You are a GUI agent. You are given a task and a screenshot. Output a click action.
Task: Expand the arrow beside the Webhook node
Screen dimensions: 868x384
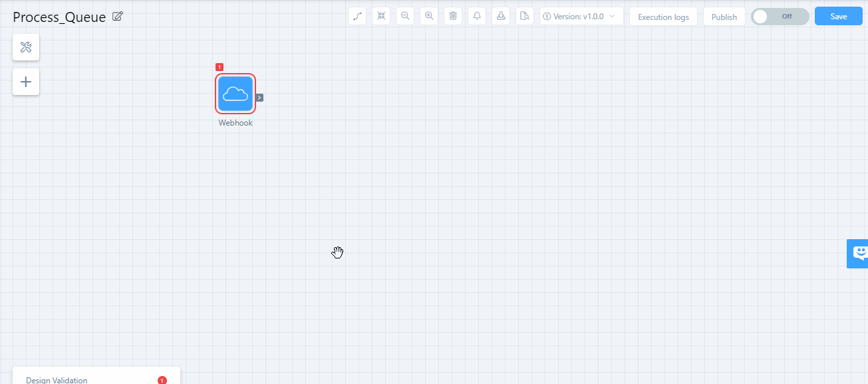click(259, 97)
